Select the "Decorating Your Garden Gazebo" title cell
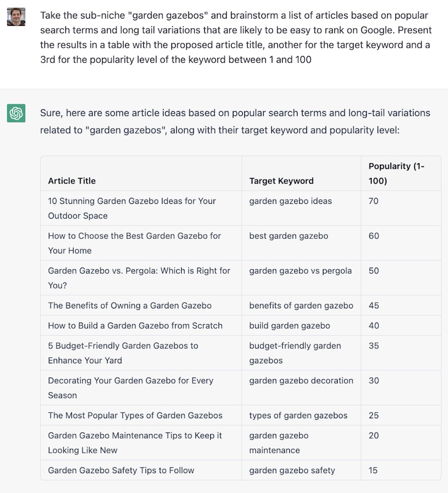Screen dimensions: 448x493 (131, 387)
